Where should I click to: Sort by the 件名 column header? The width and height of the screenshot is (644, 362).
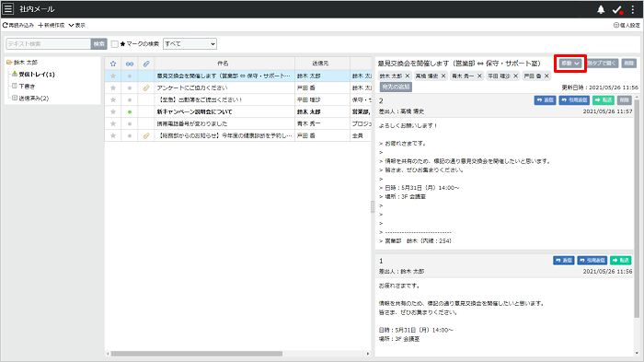pos(224,64)
